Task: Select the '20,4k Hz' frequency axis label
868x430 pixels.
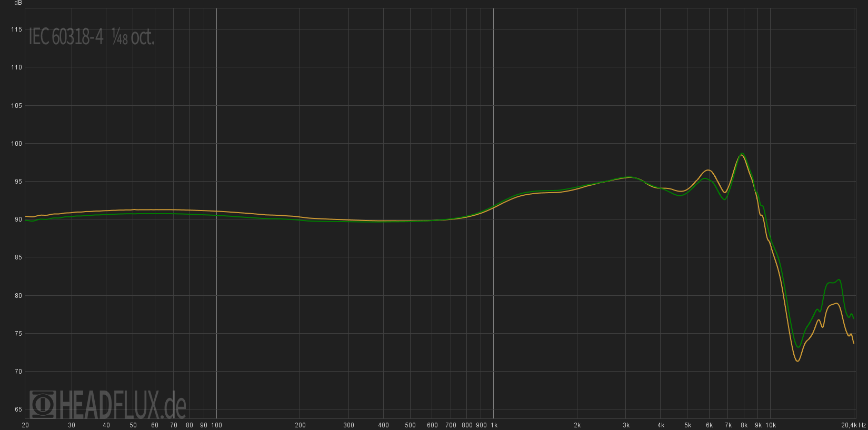Action: click(x=853, y=425)
